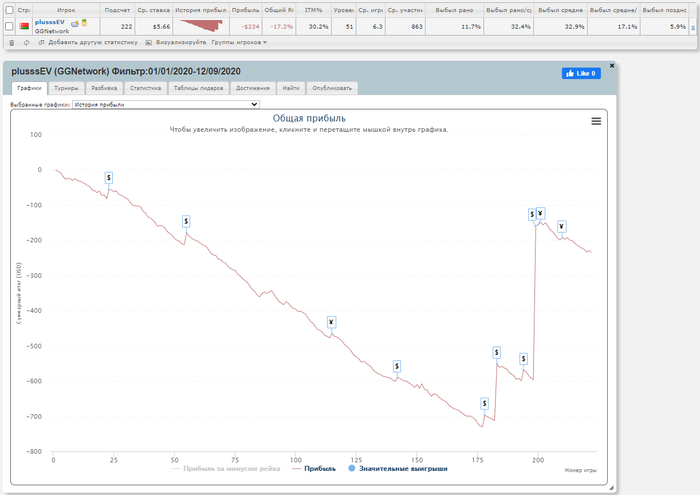
Task: Open the Турниры tab
Action: point(66,88)
